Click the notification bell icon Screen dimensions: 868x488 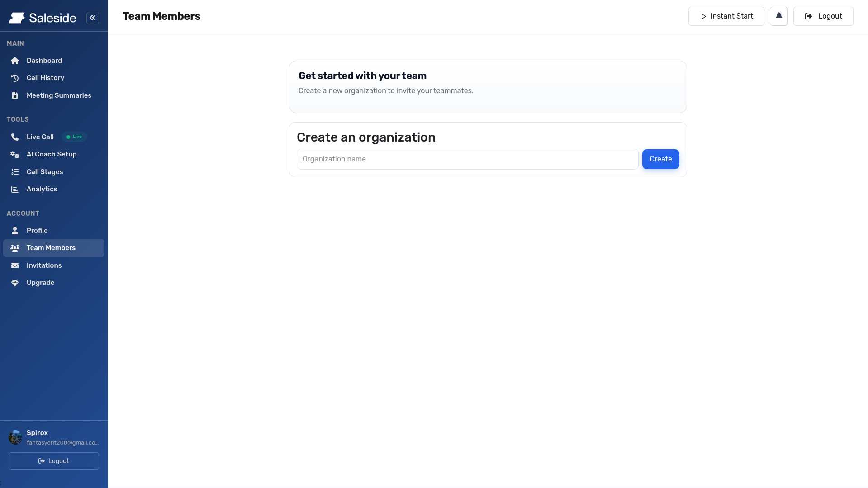pyautogui.click(x=778, y=16)
